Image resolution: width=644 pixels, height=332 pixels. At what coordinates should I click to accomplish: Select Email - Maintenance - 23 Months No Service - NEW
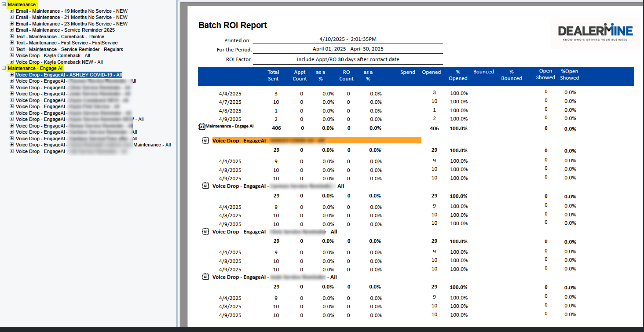pyautogui.click(x=72, y=24)
